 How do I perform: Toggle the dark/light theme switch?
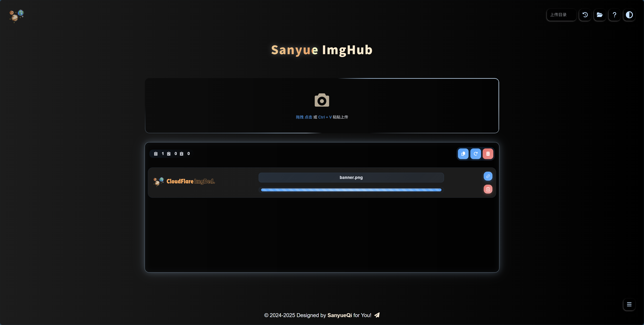point(629,15)
